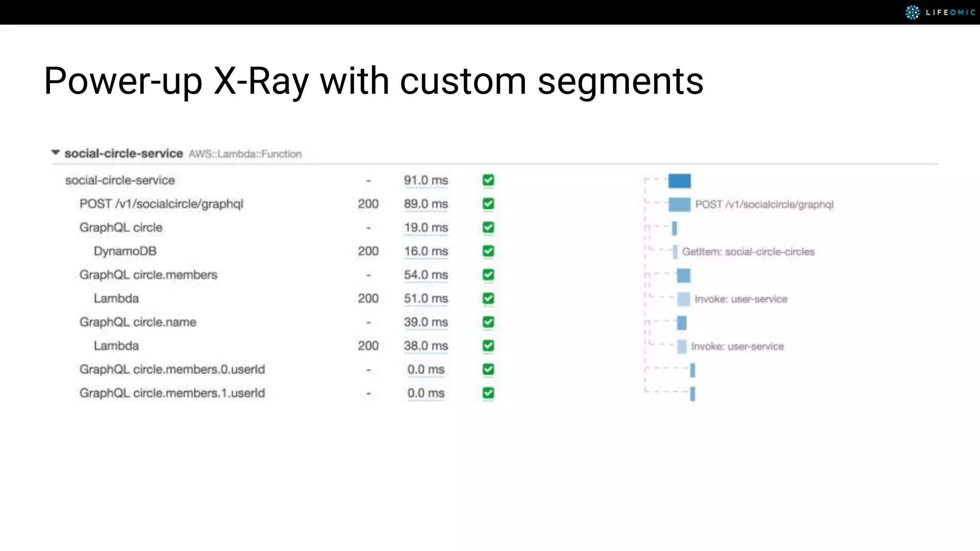Click green check in DynamoDB row
Screen dimensions: 980x551
coord(488,251)
